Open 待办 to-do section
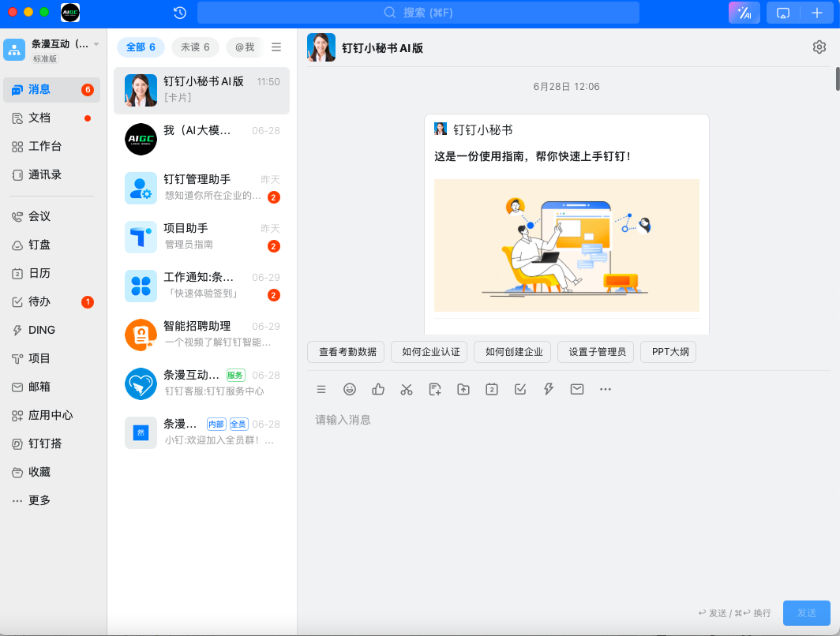The height and width of the screenshot is (636, 840). [x=51, y=301]
